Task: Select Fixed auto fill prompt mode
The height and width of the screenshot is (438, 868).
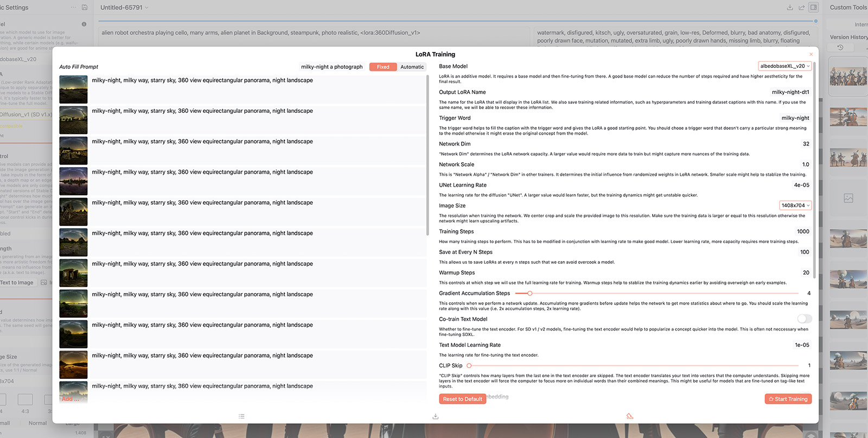Action: point(383,67)
